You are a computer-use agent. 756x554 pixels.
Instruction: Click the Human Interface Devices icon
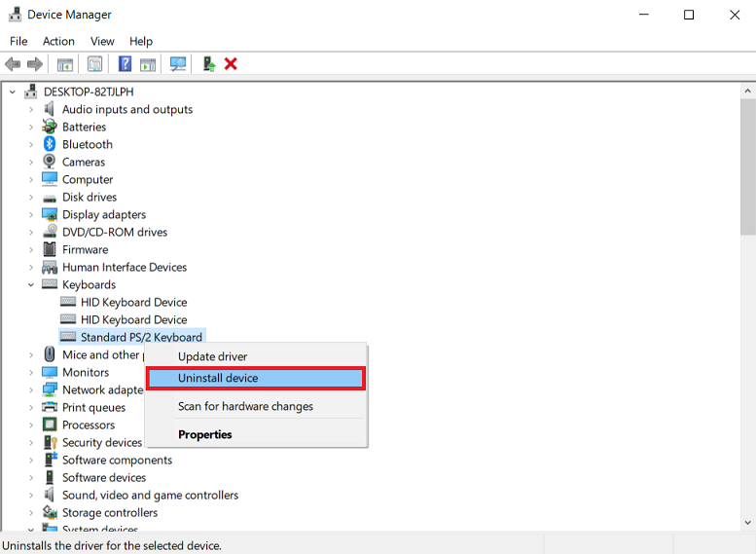tap(50, 267)
